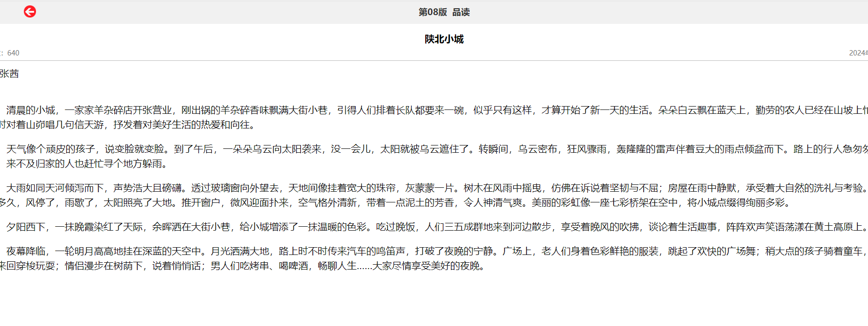
Task: Click line 来不及归家的人也赶忙寻个地方躲雨
Action: point(87,163)
